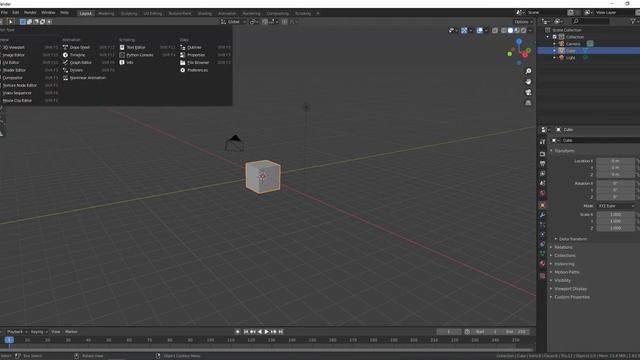Open the Output properties tab
Screen dimensions: 640x360
542,164
